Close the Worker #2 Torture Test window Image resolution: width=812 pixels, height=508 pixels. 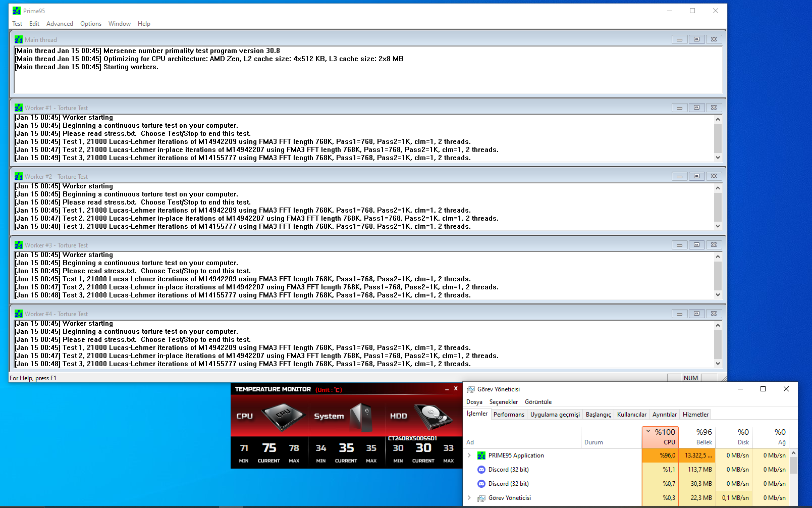714,176
